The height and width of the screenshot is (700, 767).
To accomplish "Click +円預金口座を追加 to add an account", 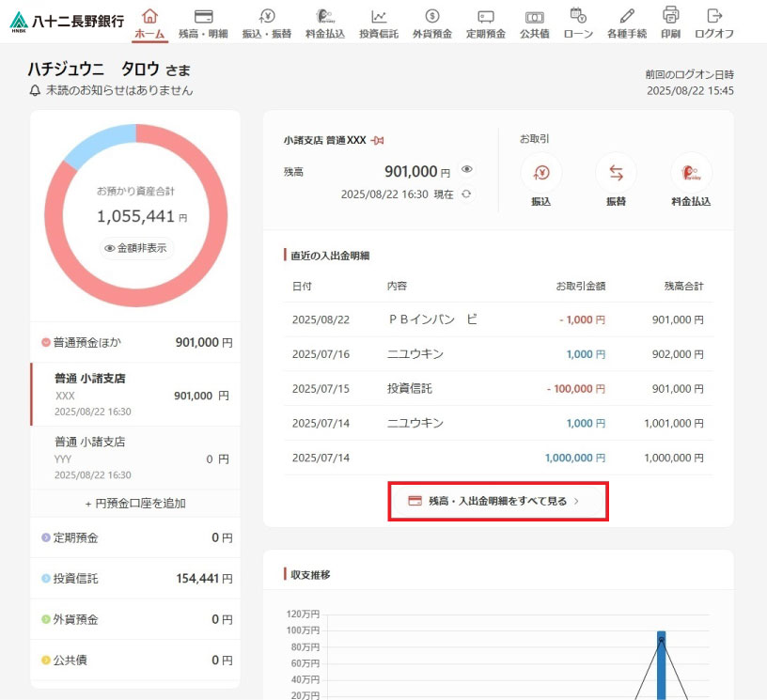I will point(134,503).
